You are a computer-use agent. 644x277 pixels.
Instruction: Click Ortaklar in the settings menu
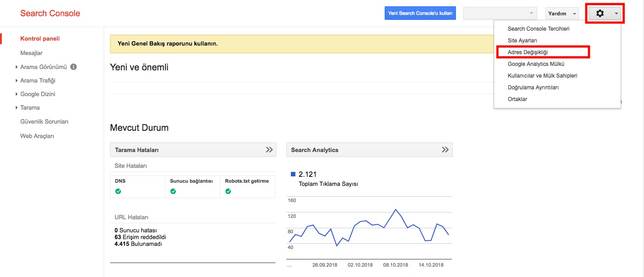click(x=517, y=99)
